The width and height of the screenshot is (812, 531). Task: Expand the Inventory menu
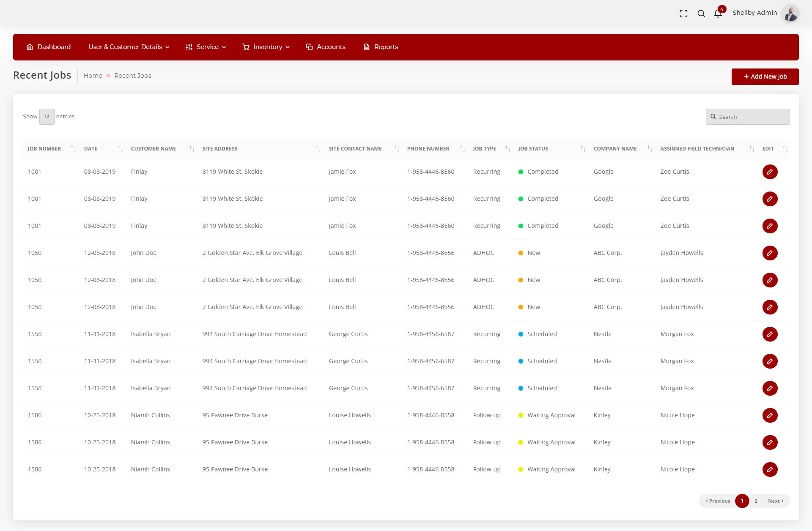266,47
